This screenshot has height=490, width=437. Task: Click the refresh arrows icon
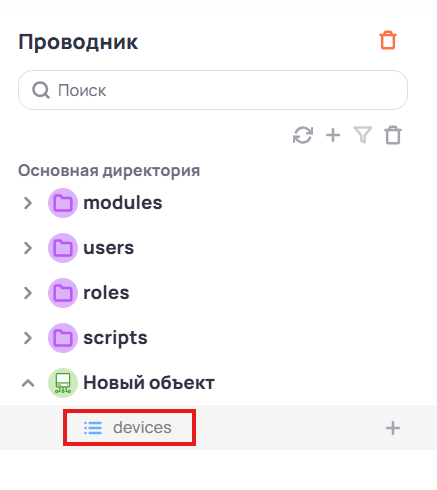(303, 135)
